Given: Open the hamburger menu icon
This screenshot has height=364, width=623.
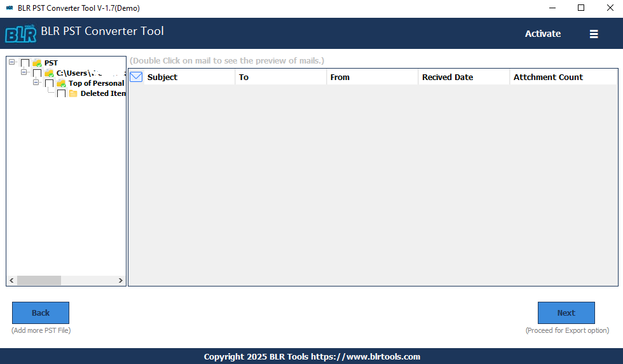Looking at the screenshot, I should pyautogui.click(x=594, y=34).
